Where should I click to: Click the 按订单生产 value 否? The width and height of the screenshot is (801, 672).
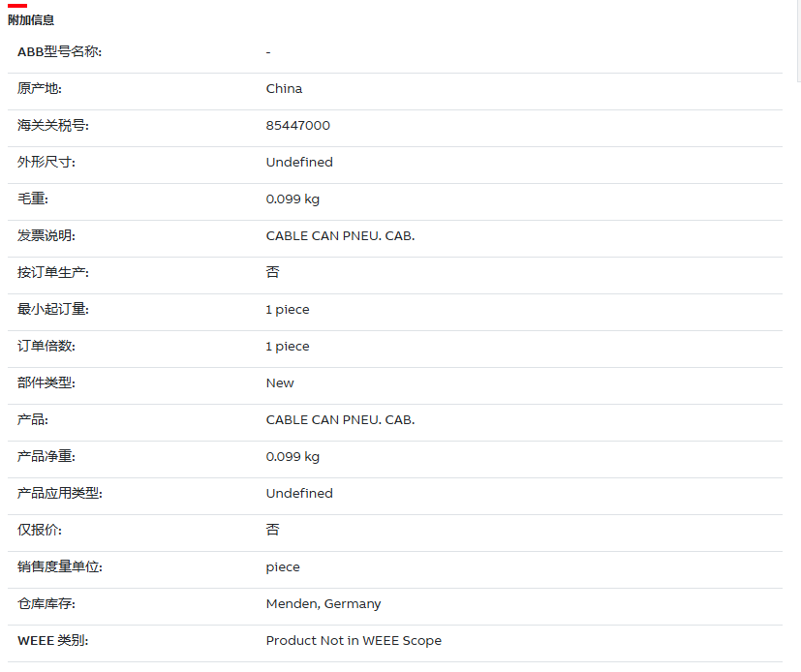tap(273, 272)
